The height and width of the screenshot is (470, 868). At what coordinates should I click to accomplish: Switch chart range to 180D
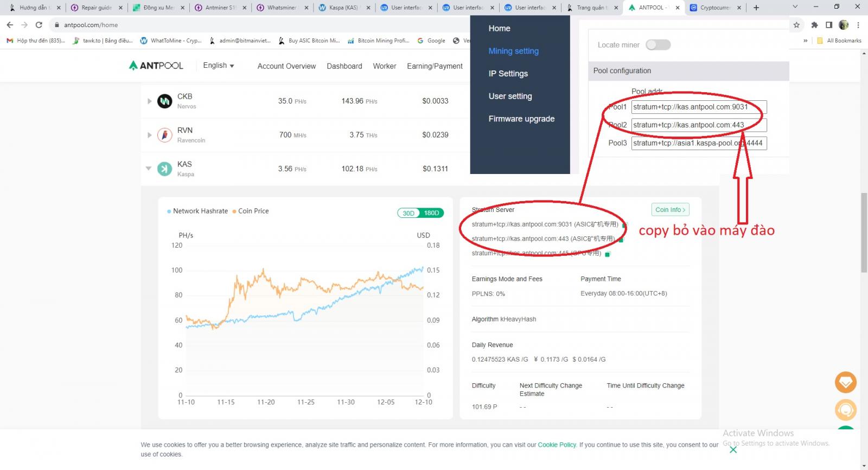click(432, 213)
